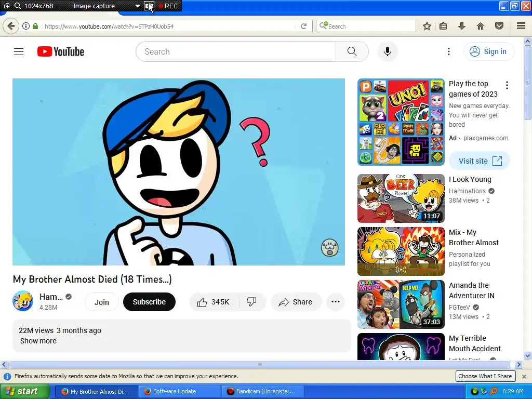Viewport: 532px width, 399px height.
Task: Switch to Bandicam taskbar window
Action: (x=262, y=392)
